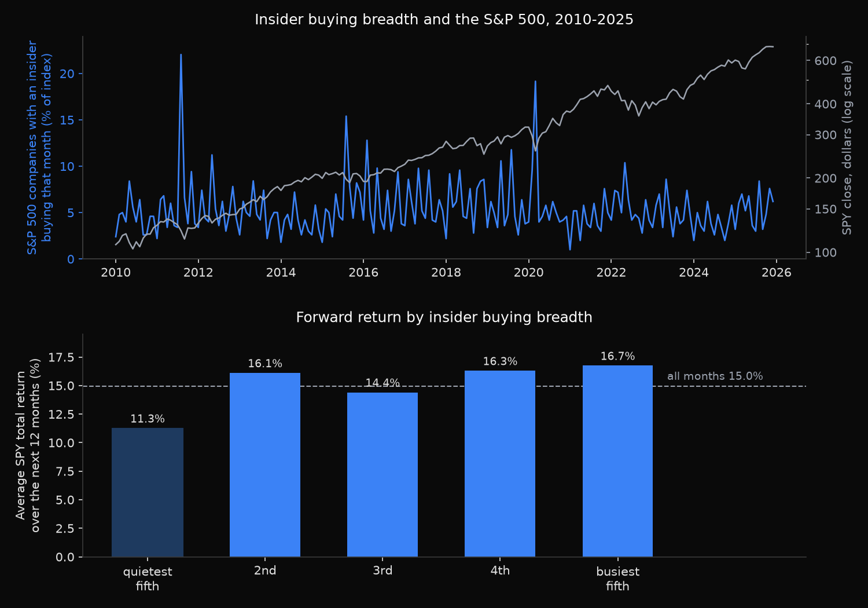The width and height of the screenshot is (868, 608).
Task: Click the 'S&P 500 companies with an insider' axis label
Action: click(x=32, y=148)
